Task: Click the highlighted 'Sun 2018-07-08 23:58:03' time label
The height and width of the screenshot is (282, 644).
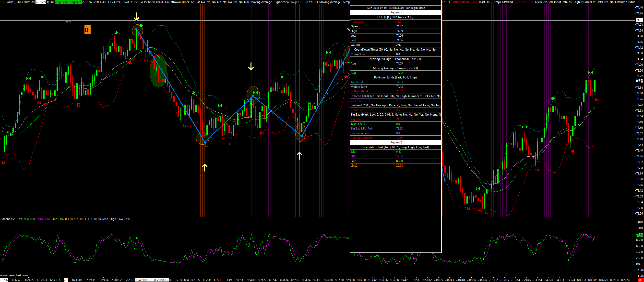Action: [152, 280]
